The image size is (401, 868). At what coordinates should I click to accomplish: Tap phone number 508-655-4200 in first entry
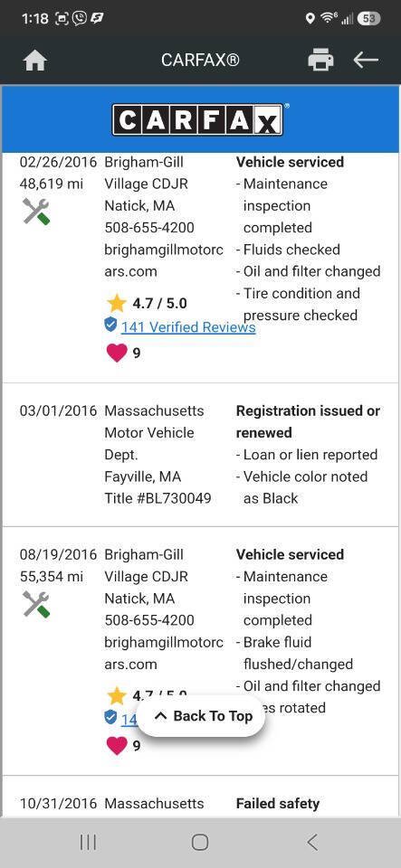[149, 228]
